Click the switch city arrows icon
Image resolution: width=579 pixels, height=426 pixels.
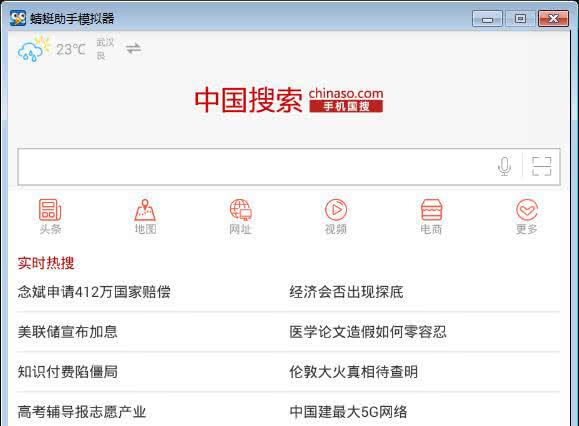[133, 48]
